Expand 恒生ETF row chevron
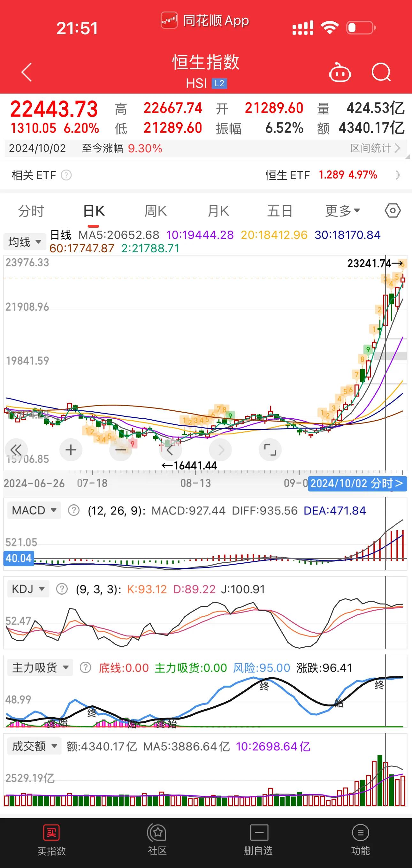Viewport: 412px width, 868px height. (398, 175)
